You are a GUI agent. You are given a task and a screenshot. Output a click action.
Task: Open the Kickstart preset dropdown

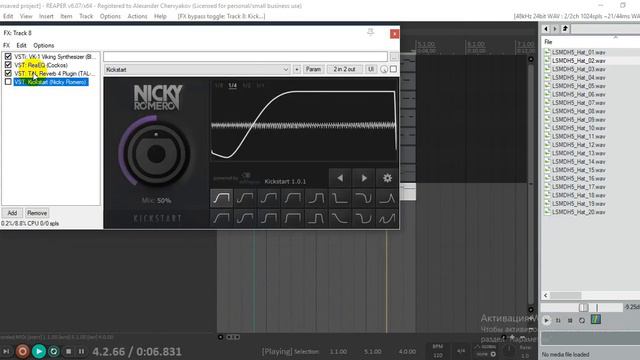tap(197, 69)
